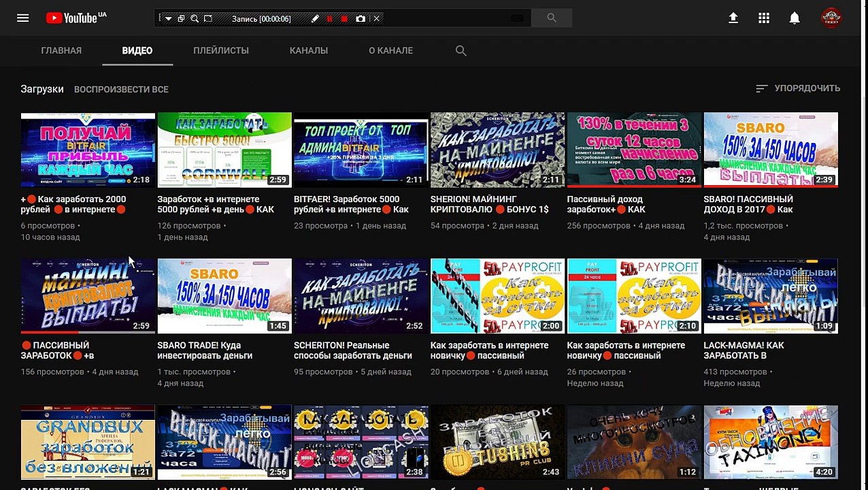The height and width of the screenshot is (490, 868).
Task: Open the account avatar menu
Action: 831,18
